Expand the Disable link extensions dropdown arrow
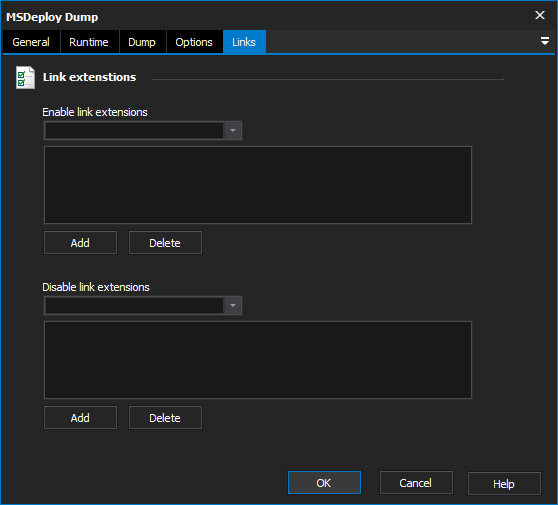The width and height of the screenshot is (558, 505). click(x=233, y=305)
